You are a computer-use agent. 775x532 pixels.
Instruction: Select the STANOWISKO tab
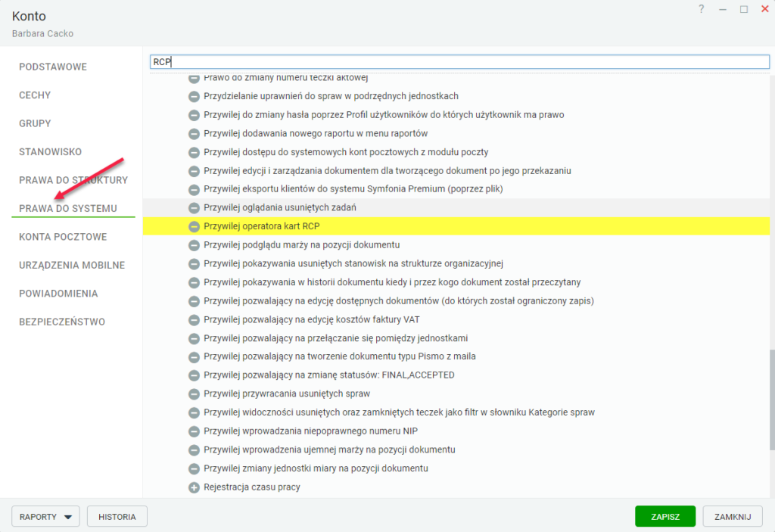coord(51,152)
